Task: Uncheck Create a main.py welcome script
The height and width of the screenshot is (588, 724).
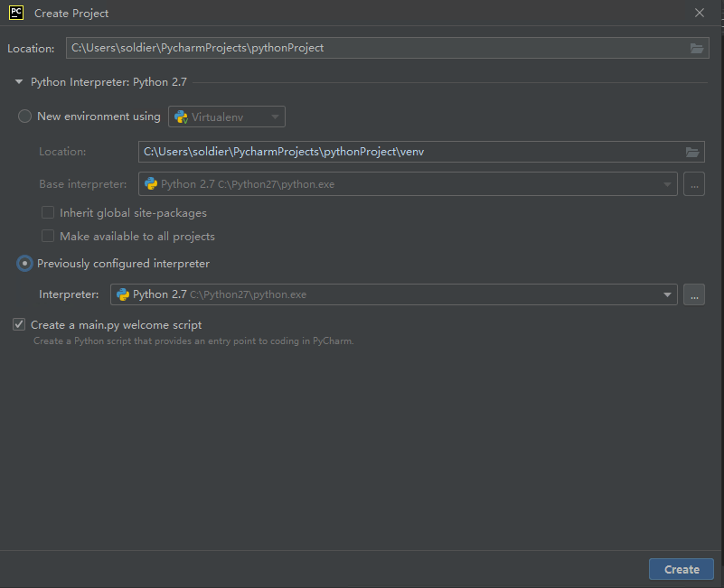Action: pos(19,325)
